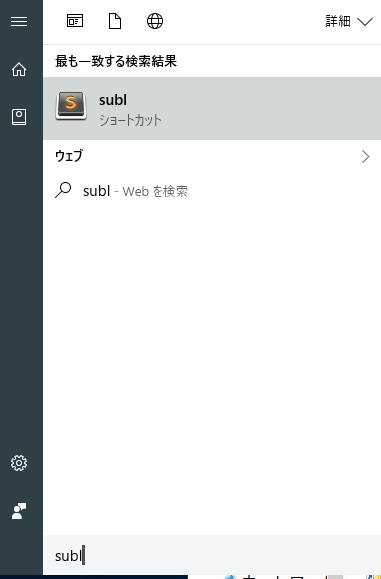Open the Notebook icon in the sidebar
The height and width of the screenshot is (579, 381).
19,117
